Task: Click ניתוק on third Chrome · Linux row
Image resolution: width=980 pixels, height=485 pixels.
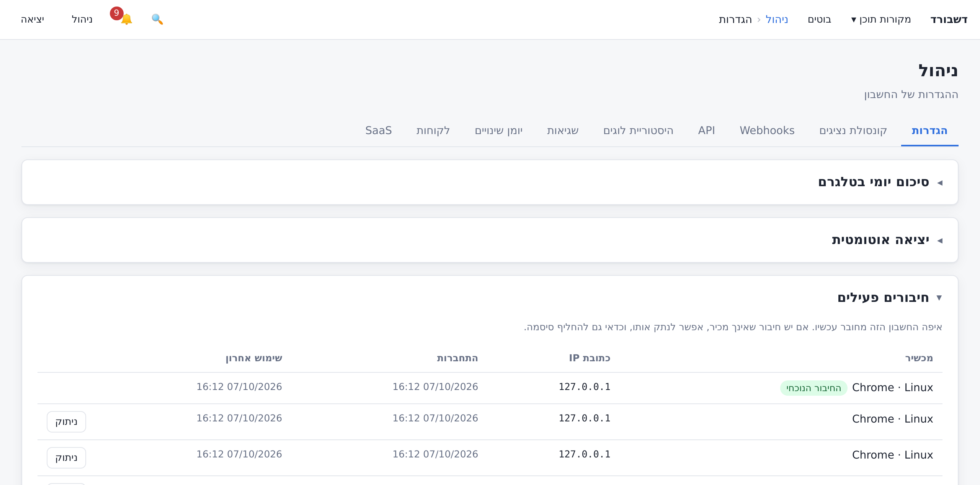Action: (66, 458)
